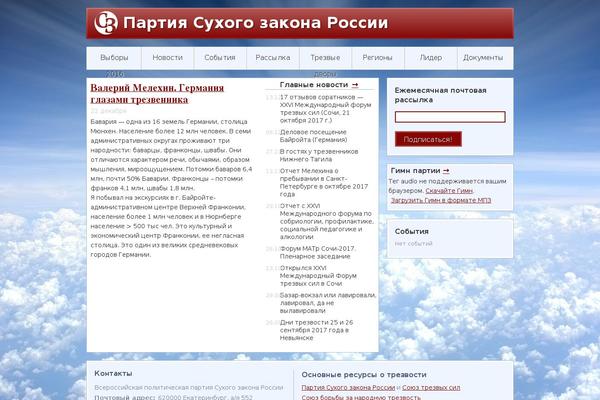Open Союз борьбы за народную трезвость link

[361, 397]
